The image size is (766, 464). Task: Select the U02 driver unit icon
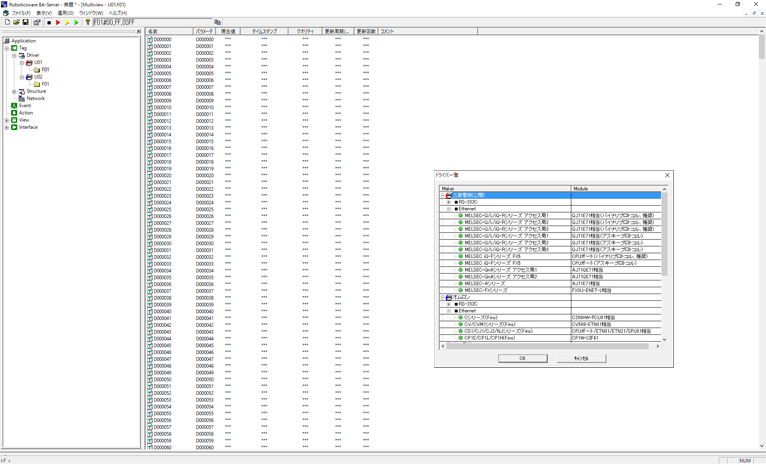[29, 77]
